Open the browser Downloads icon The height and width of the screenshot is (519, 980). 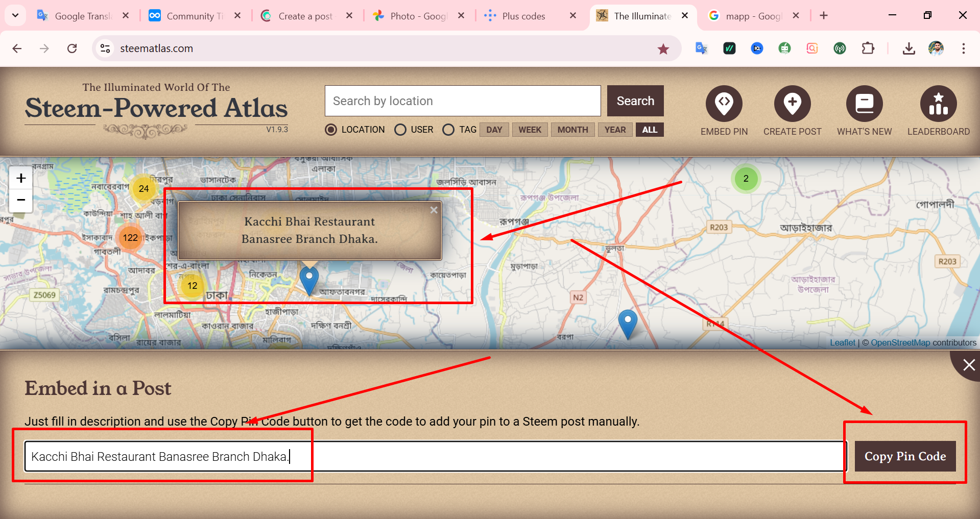click(x=909, y=48)
